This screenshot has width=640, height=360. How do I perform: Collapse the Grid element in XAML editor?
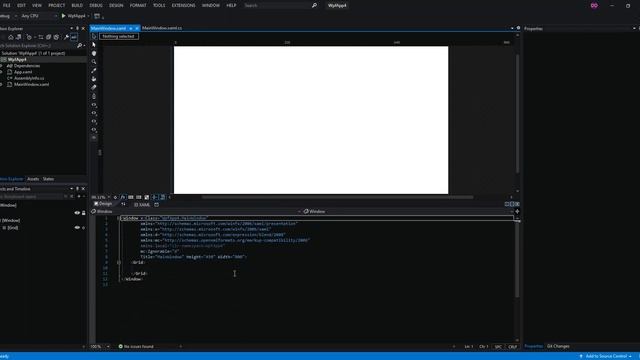[x=119, y=262]
